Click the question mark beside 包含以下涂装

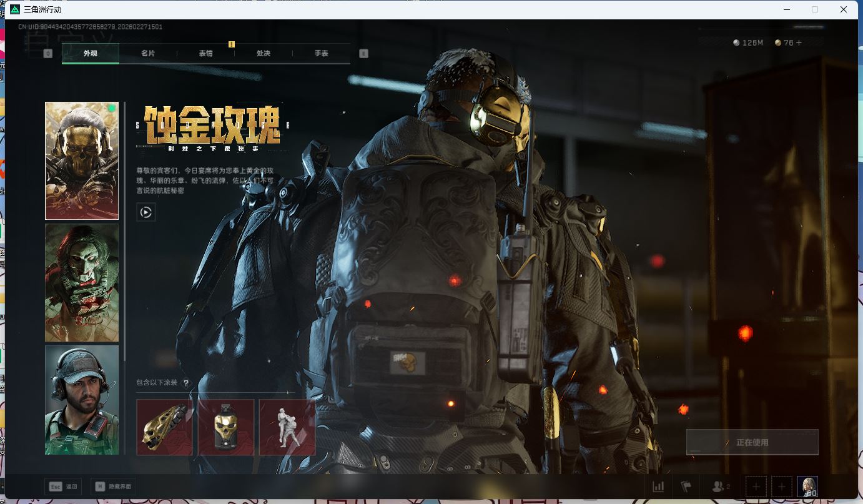tap(185, 383)
